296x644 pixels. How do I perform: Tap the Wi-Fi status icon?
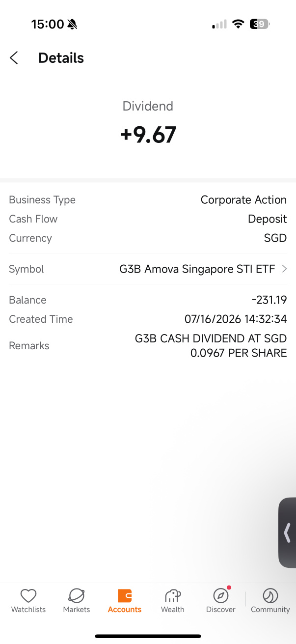[238, 24]
